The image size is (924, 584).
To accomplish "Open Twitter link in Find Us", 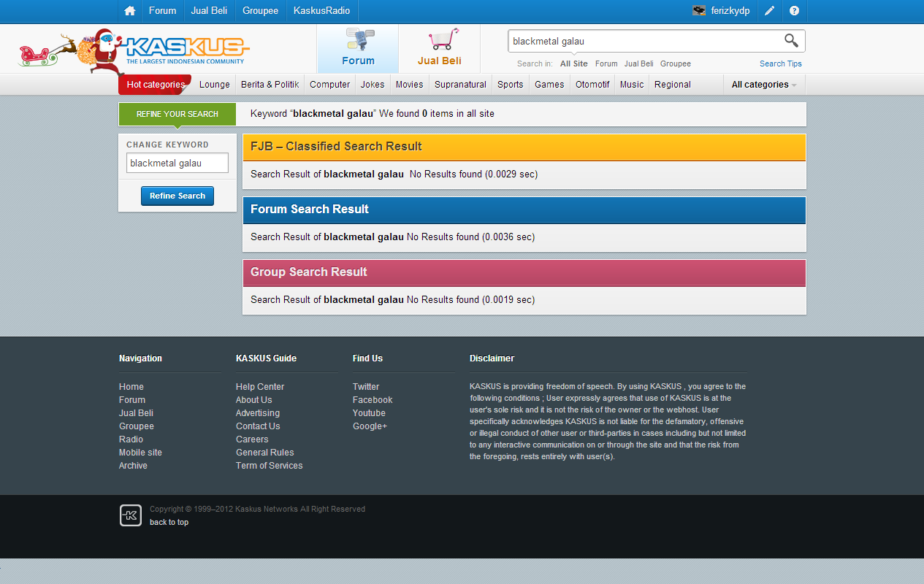I will (x=366, y=387).
